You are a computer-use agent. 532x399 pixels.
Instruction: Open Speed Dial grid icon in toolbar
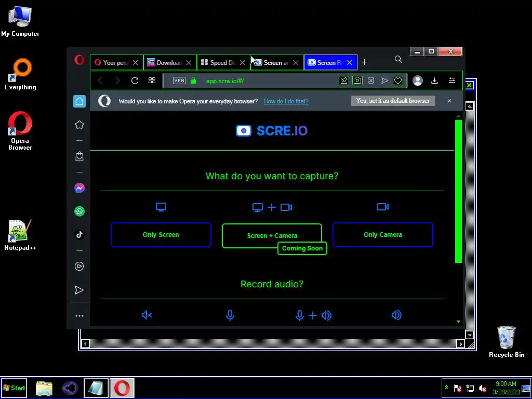pos(152,81)
